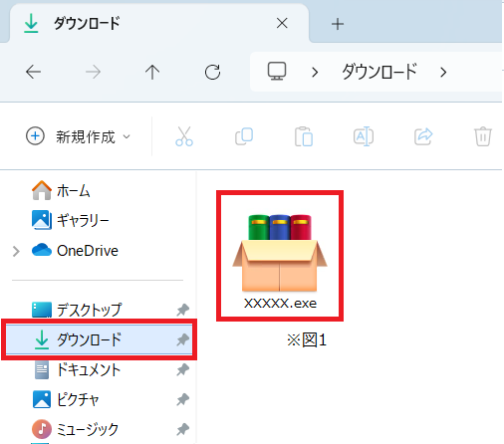Click the Delete trash can icon
Viewport: 504px width, 444px height.
click(483, 136)
